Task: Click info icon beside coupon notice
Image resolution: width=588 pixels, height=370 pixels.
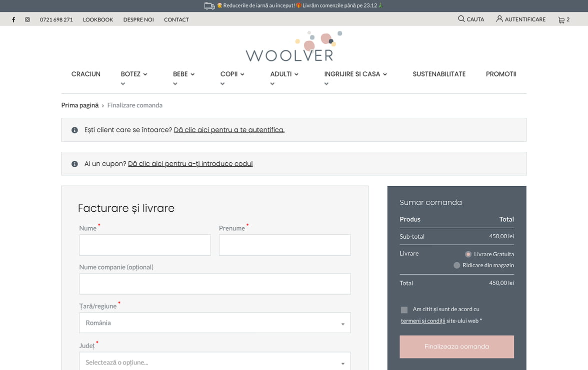Action: (x=74, y=164)
